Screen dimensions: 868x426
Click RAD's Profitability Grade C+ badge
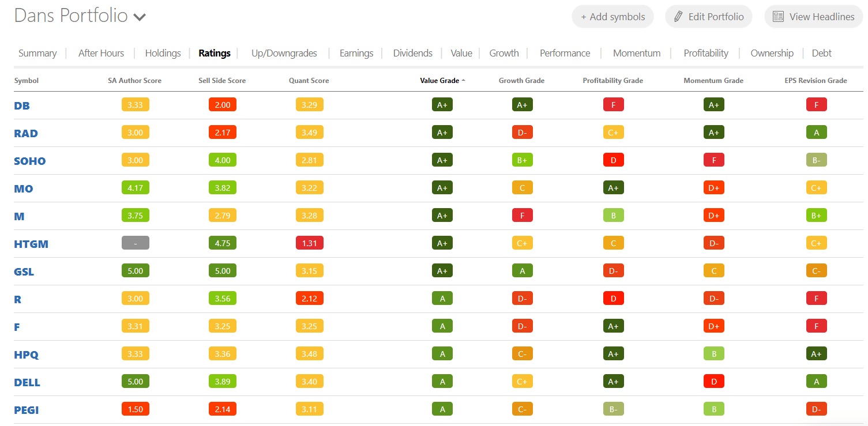click(x=614, y=133)
